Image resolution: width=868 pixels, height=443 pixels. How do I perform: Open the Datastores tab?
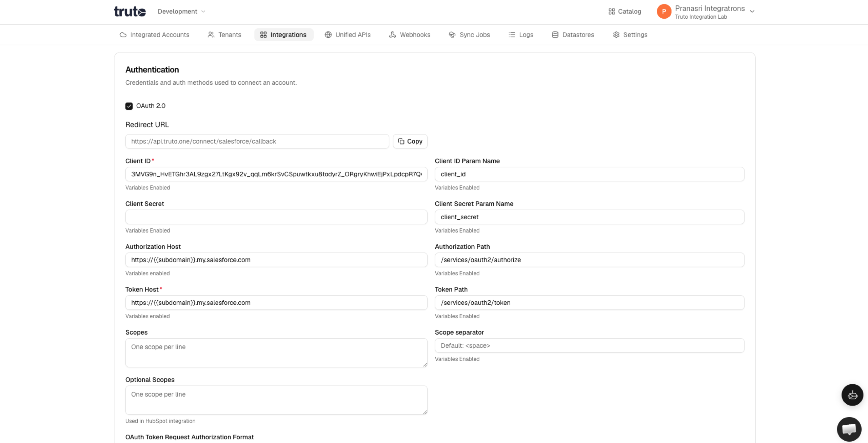tap(573, 35)
